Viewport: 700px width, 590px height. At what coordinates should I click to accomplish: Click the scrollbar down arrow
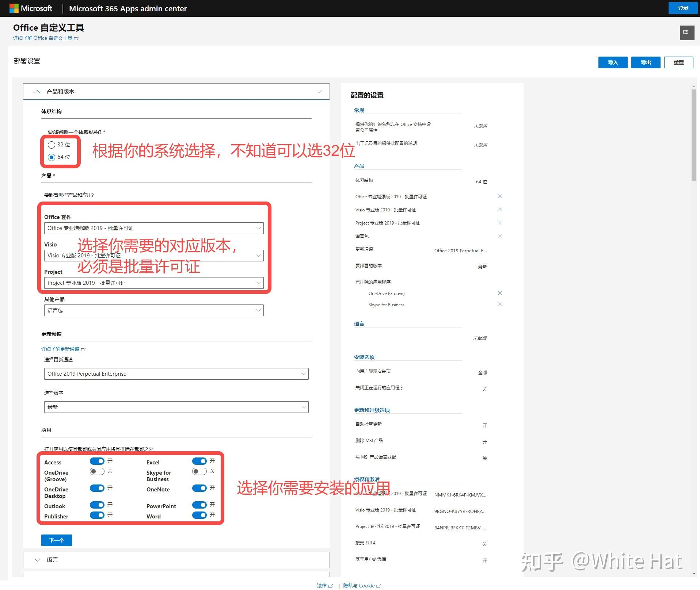694,574
